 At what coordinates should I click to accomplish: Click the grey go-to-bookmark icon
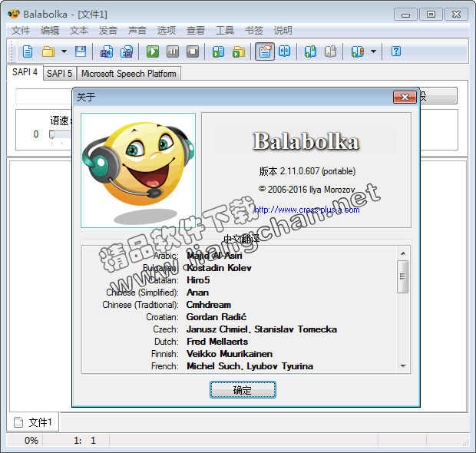point(330,51)
